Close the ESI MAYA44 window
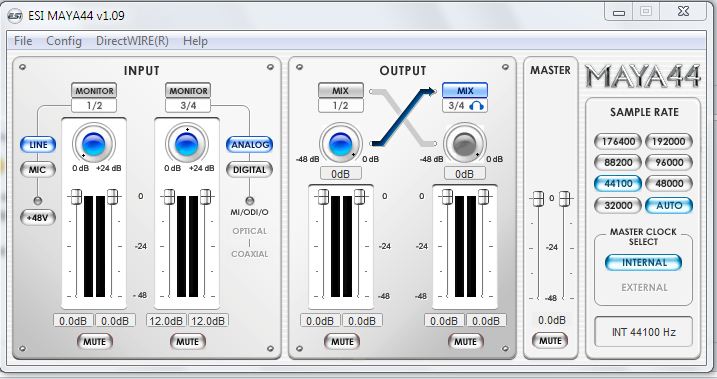 (x=683, y=12)
